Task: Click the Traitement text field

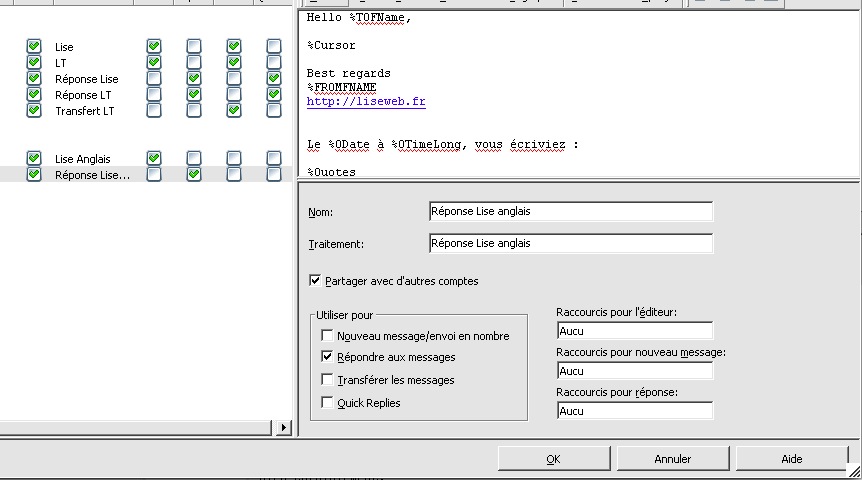Action: (x=569, y=243)
